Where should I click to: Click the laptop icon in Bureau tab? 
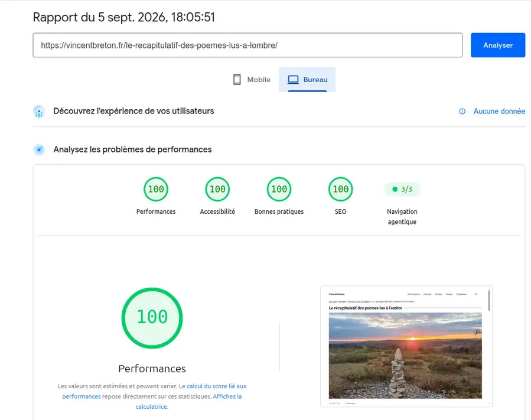coord(293,80)
